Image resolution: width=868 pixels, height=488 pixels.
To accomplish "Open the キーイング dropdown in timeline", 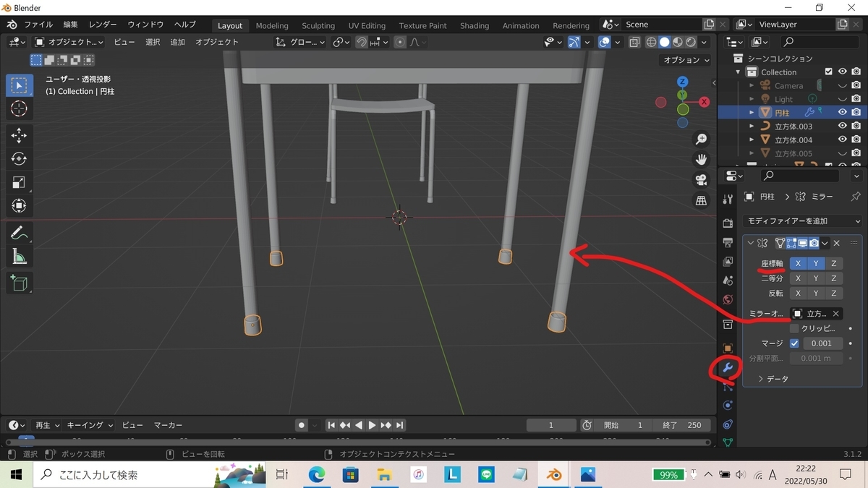I will (x=90, y=425).
